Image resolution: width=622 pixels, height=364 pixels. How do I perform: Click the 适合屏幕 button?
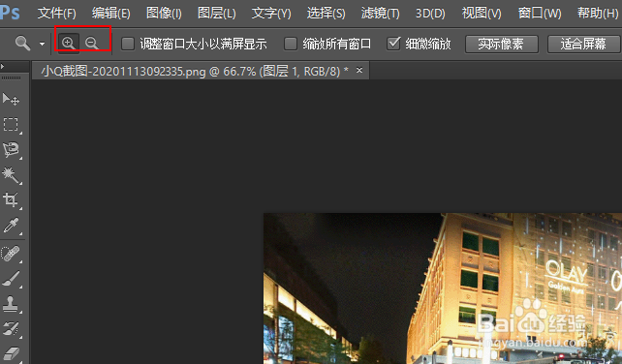coord(583,44)
